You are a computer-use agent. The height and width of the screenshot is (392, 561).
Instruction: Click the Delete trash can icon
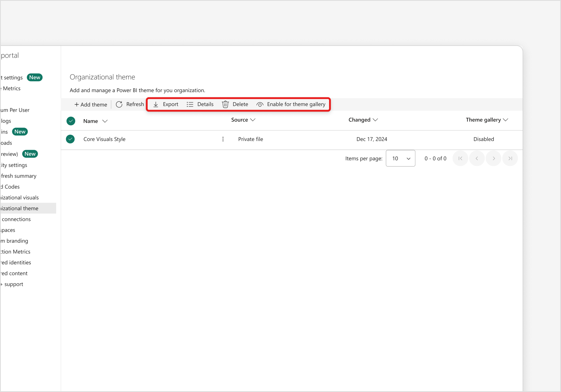point(225,104)
